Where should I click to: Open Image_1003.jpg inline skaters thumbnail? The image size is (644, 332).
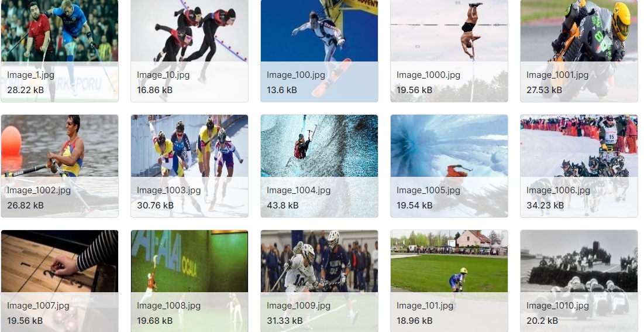coord(190,166)
